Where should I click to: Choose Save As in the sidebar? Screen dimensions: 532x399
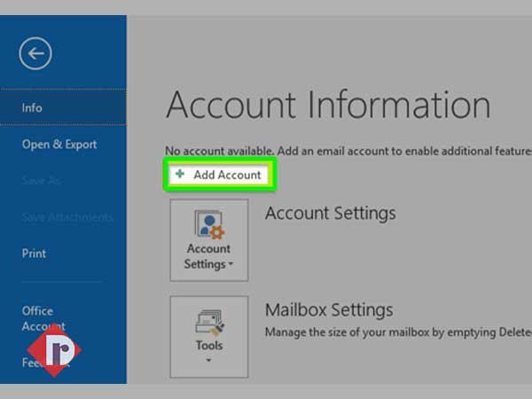click(41, 180)
